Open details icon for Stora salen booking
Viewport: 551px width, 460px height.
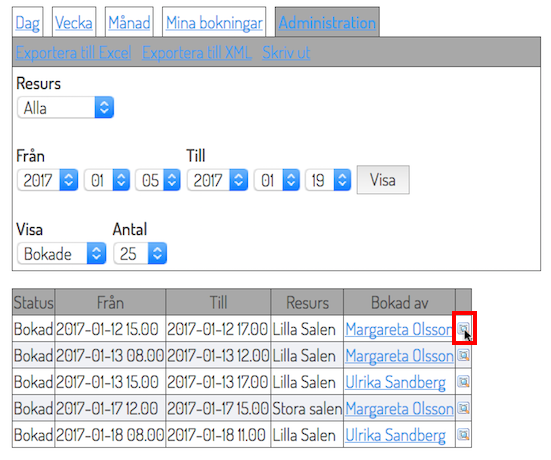pyautogui.click(x=464, y=408)
